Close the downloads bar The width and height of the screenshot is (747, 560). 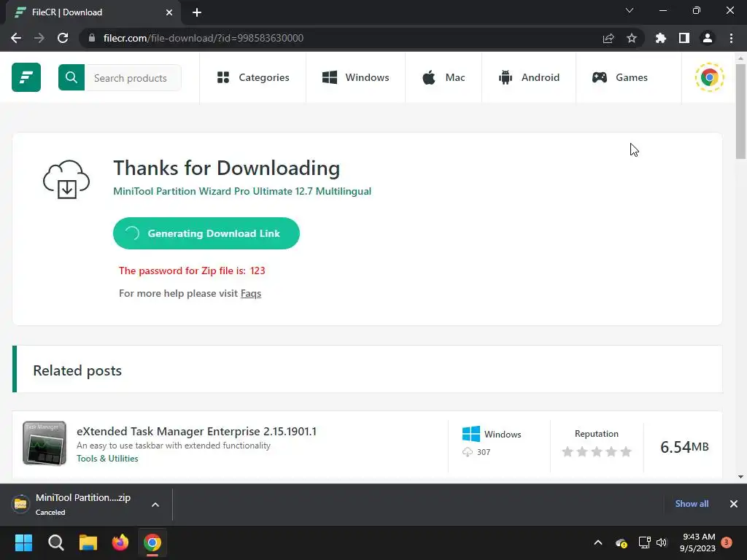click(734, 504)
